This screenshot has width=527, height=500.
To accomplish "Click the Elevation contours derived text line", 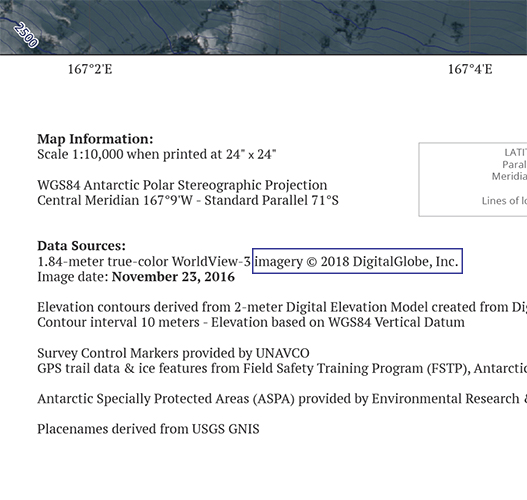I will (282, 307).
